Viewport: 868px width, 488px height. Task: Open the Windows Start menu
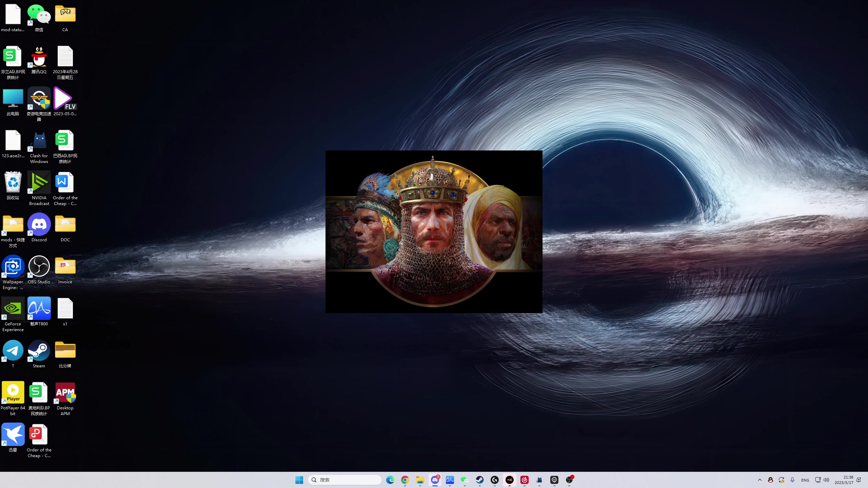coord(299,480)
